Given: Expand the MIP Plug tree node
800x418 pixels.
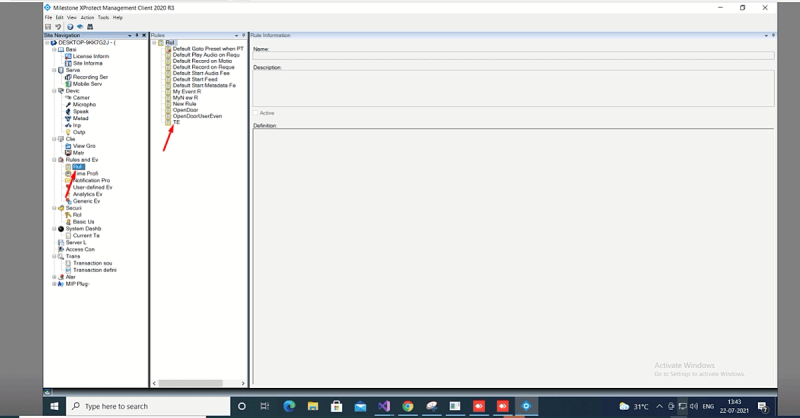Looking at the screenshot, I should point(54,284).
